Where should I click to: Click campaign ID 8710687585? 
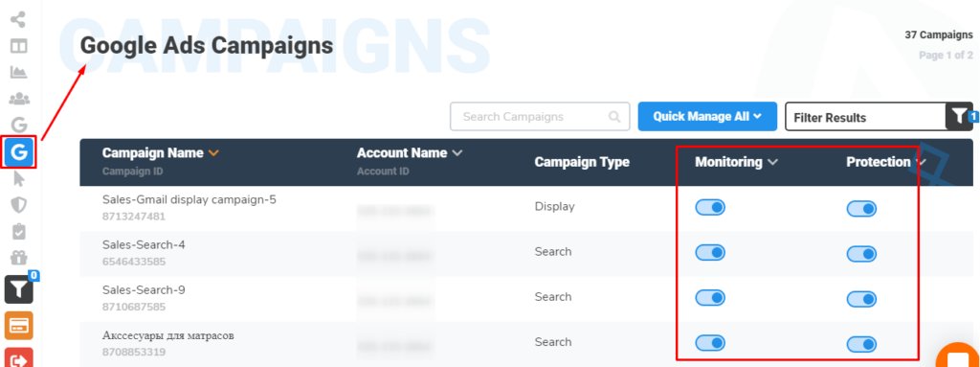pos(134,307)
